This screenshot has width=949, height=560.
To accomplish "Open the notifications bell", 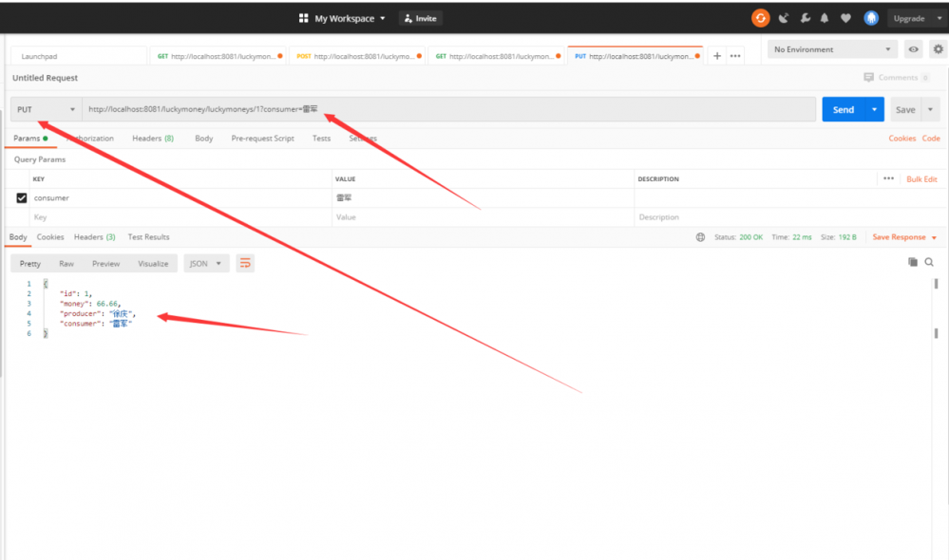I will click(x=825, y=18).
